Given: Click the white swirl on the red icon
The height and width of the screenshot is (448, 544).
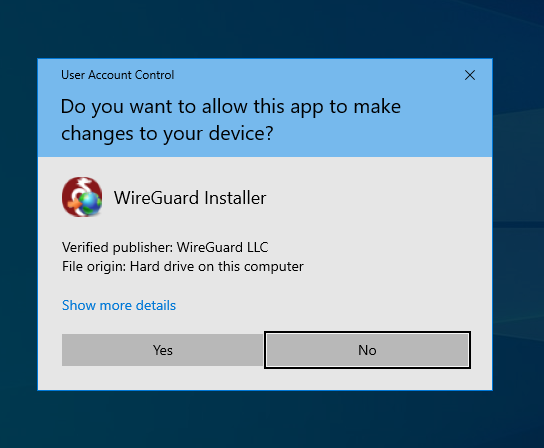Looking at the screenshot, I should click(82, 187).
